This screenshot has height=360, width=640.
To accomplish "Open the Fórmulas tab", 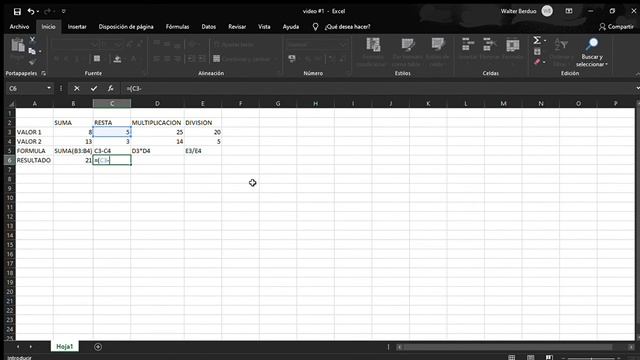I will click(177, 27).
